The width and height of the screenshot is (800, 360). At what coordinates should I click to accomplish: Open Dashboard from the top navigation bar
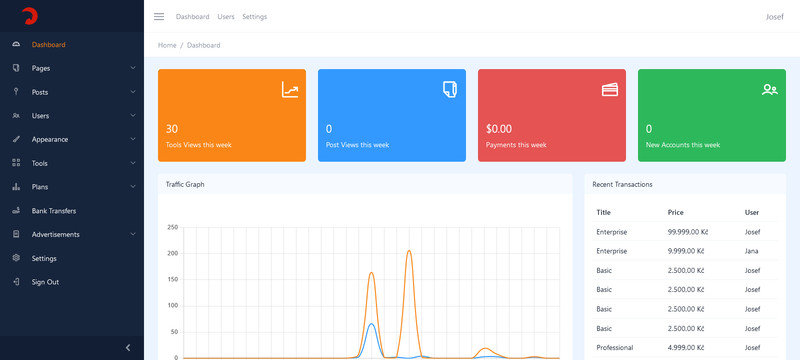(x=192, y=17)
